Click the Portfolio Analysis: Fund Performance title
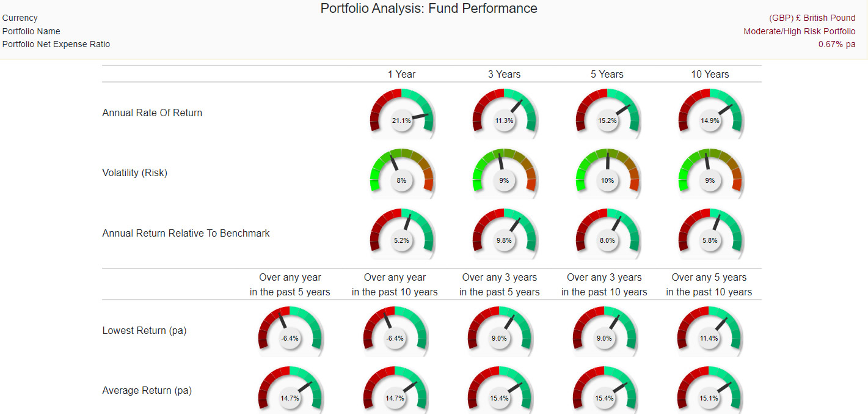Viewport: 868px width, 414px height. tap(429, 9)
